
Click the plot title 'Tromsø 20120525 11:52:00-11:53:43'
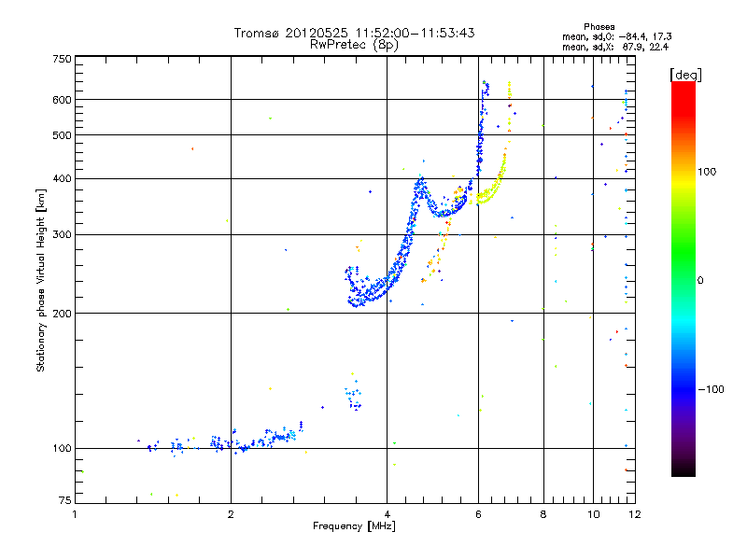[354, 33]
